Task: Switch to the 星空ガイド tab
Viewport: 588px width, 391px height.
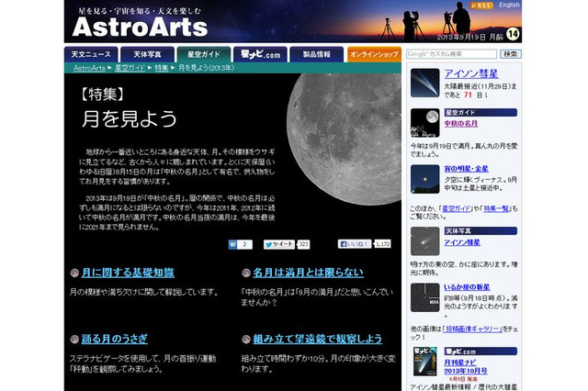Action: [204, 54]
